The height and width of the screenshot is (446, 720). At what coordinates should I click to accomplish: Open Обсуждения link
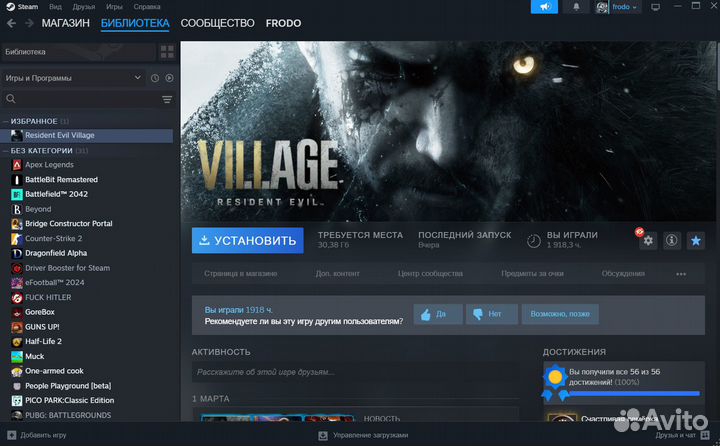coord(623,274)
